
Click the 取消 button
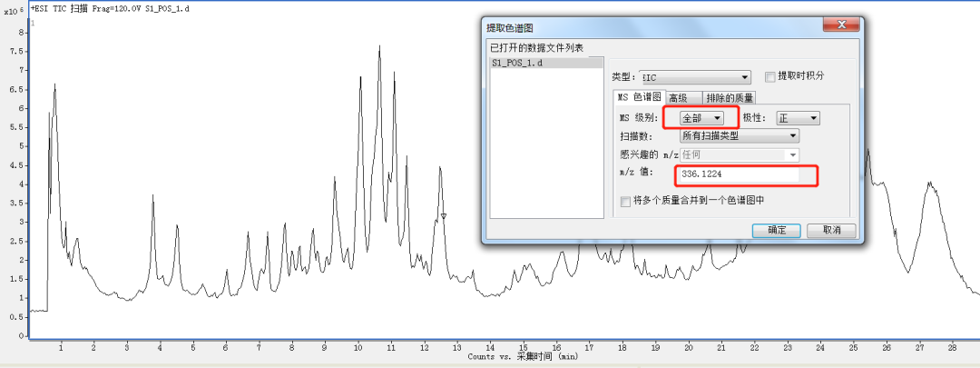[x=831, y=230]
